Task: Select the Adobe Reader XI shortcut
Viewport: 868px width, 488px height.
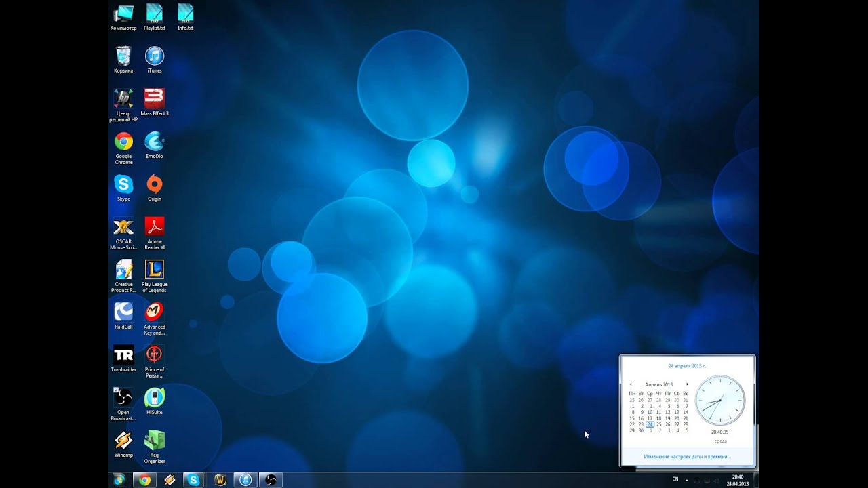Action: click(155, 234)
